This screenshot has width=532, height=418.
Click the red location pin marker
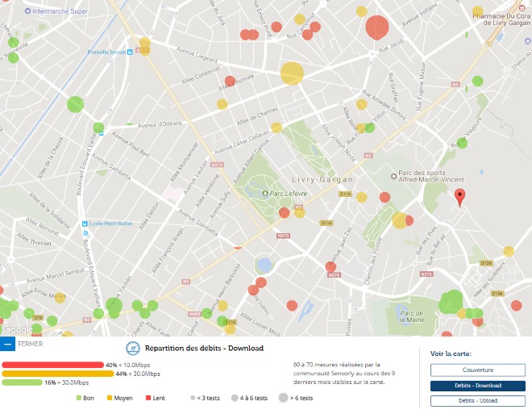point(459,197)
